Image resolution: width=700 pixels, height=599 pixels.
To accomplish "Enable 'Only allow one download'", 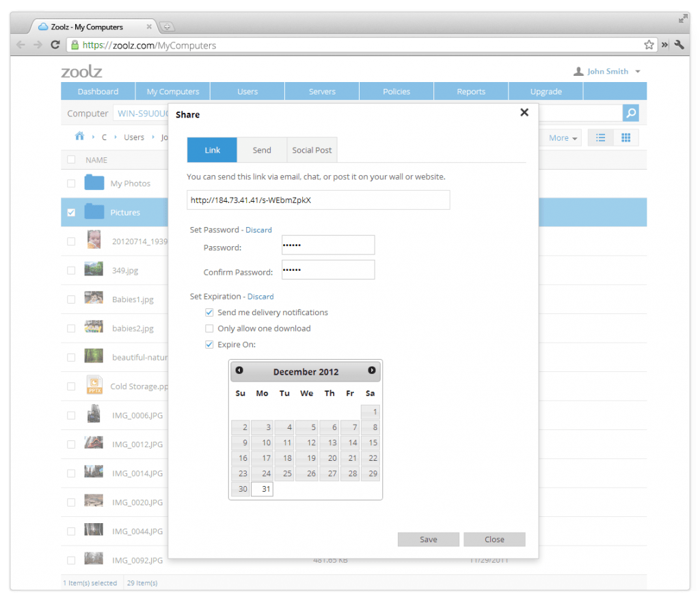I will (x=209, y=328).
